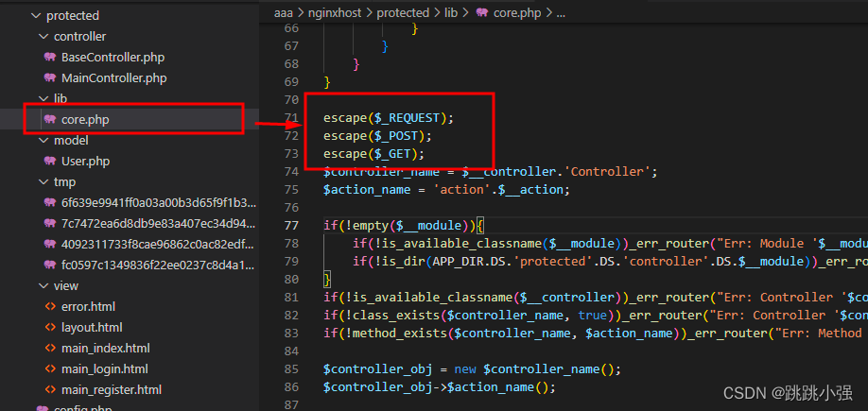Click the HTML icon beside error.html

50,306
